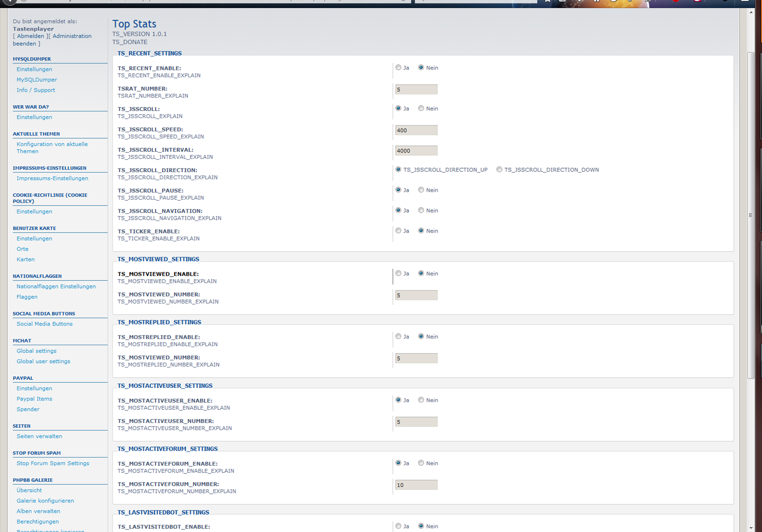Viewport: 762px width, 532px height.
Task: Choose Ja for TS_TICKER_ENABLE
Action: coord(399,231)
